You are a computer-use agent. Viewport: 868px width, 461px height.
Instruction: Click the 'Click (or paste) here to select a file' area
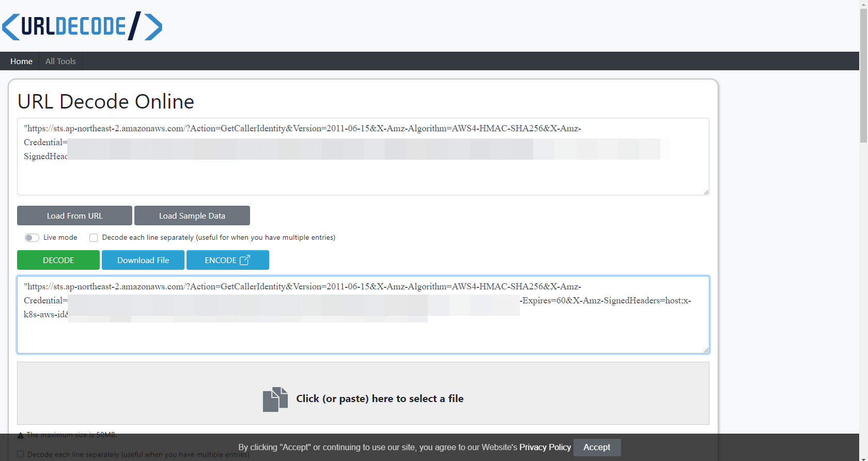pyautogui.click(x=363, y=393)
